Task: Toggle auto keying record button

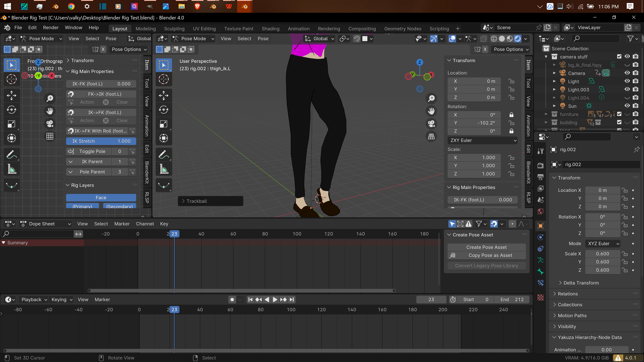Action: (232, 299)
